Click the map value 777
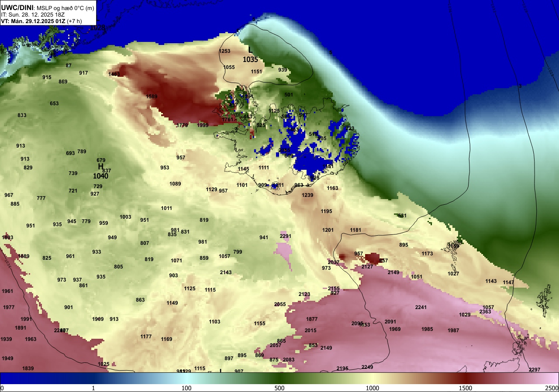This screenshot has height=392, width=559. [41, 198]
